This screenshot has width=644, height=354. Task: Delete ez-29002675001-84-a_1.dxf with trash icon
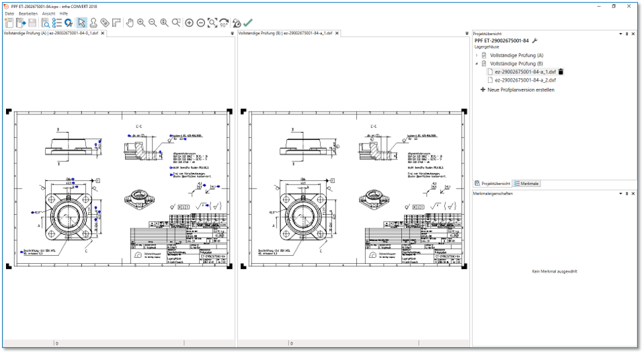tap(561, 71)
